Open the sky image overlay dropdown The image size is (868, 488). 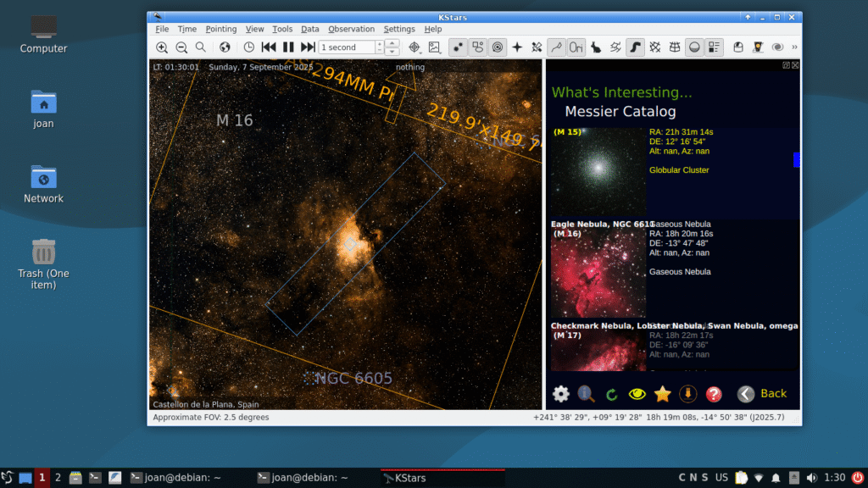pyautogui.click(x=435, y=47)
